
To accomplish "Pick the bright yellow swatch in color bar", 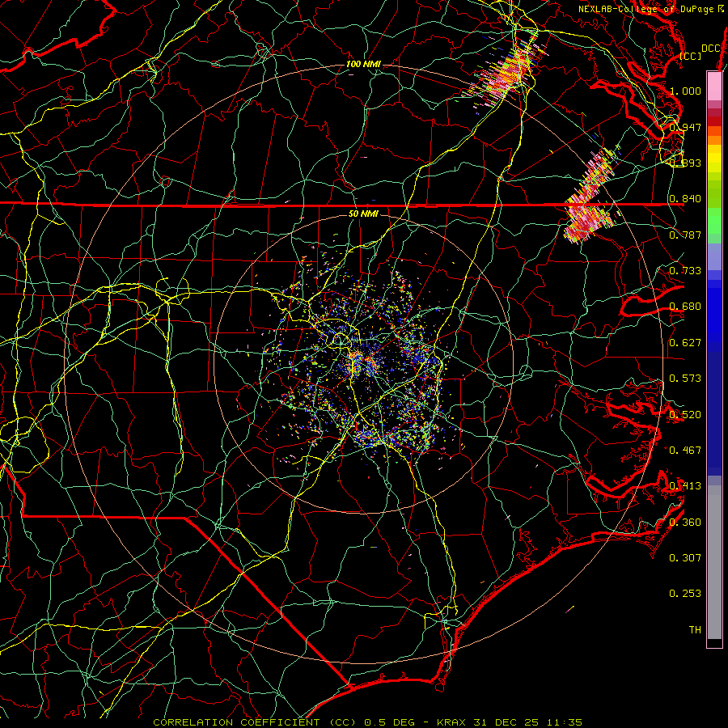I will click(x=714, y=159).
